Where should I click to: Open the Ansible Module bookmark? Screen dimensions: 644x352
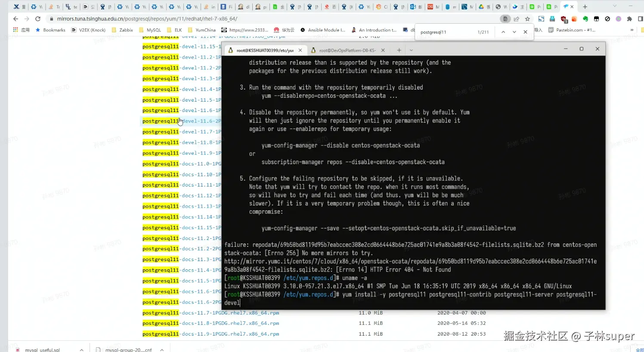point(323,30)
